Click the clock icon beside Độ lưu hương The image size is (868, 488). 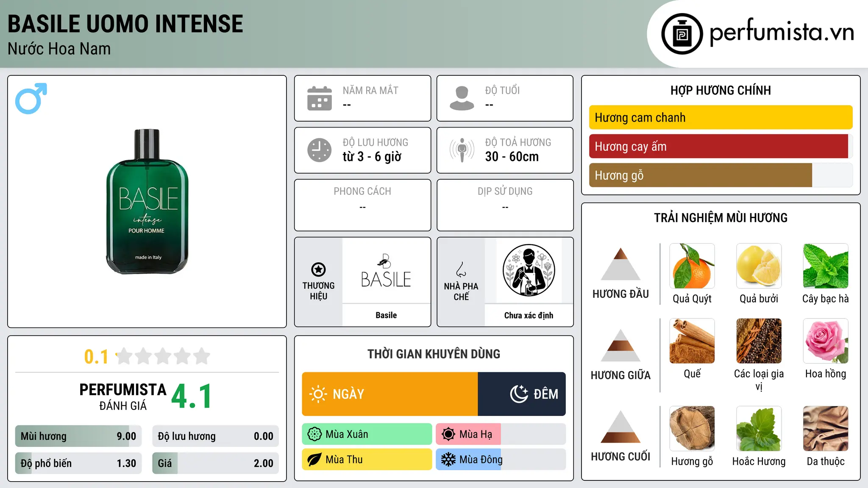click(x=320, y=150)
